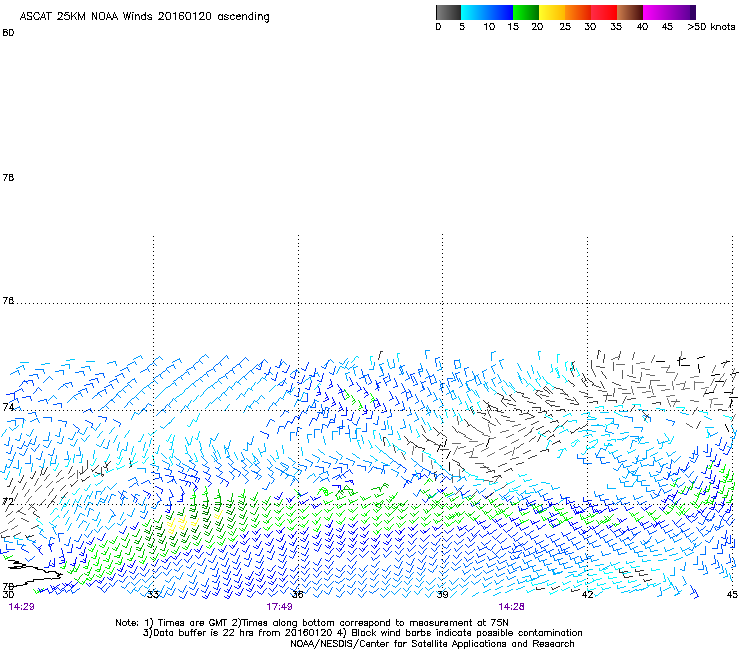Click the '>50 knots' legend label
The width and height of the screenshot is (740, 650).
point(711,27)
